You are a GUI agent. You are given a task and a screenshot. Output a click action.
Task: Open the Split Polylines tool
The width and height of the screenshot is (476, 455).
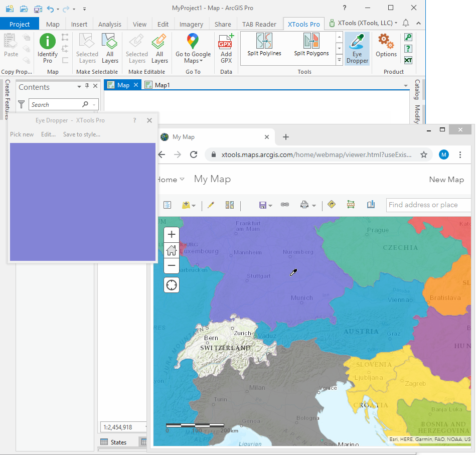264,45
